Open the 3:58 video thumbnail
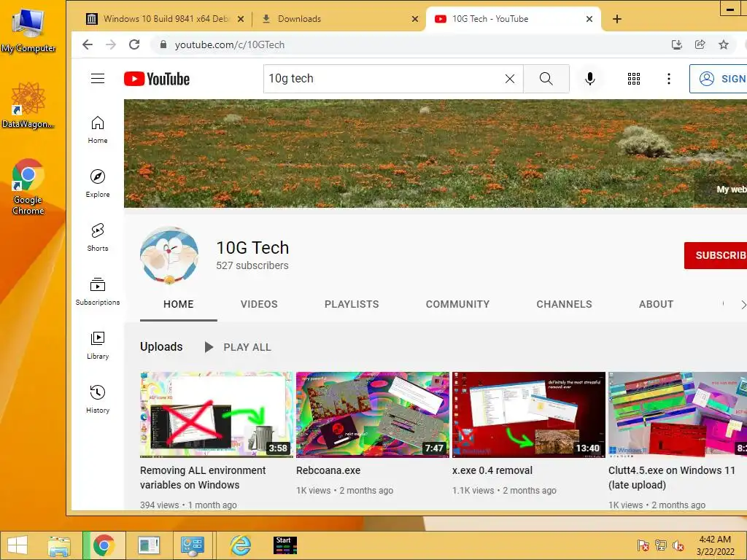The image size is (747, 560). [216, 415]
